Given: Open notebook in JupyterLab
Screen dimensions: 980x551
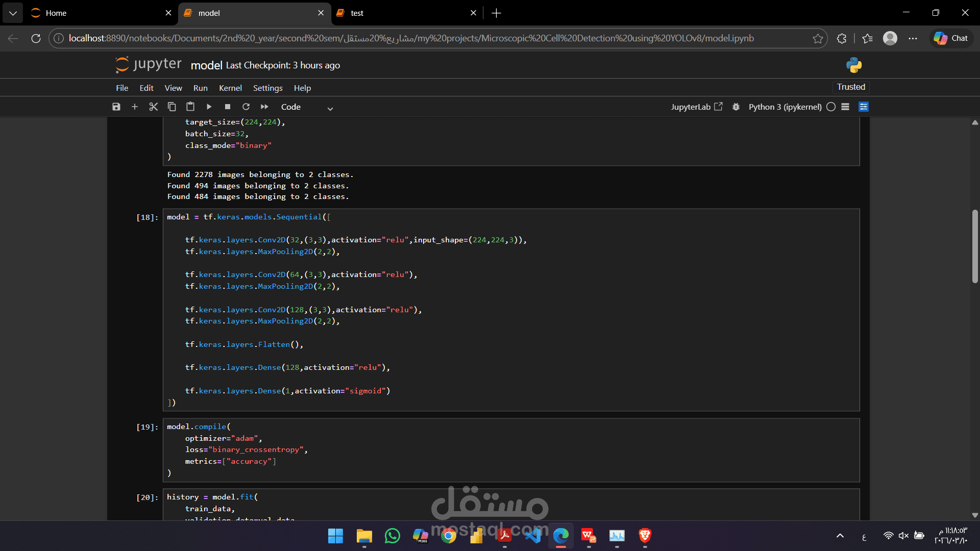Looking at the screenshot, I should [x=696, y=107].
